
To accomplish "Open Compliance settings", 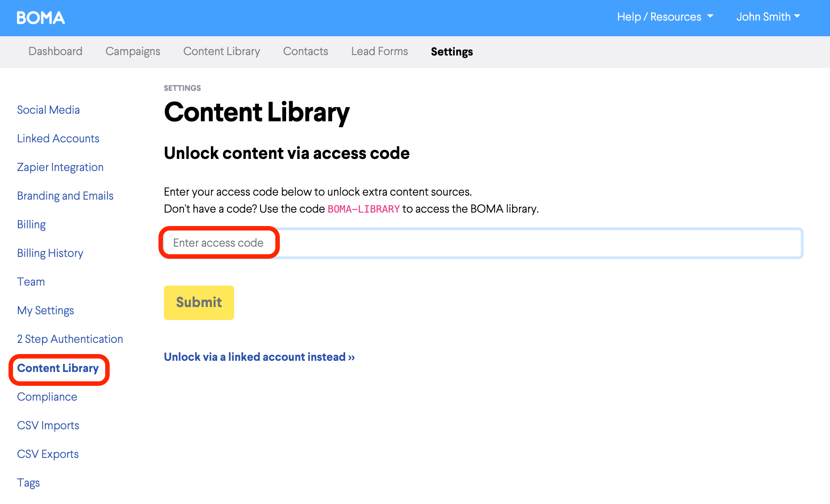I will (x=47, y=397).
